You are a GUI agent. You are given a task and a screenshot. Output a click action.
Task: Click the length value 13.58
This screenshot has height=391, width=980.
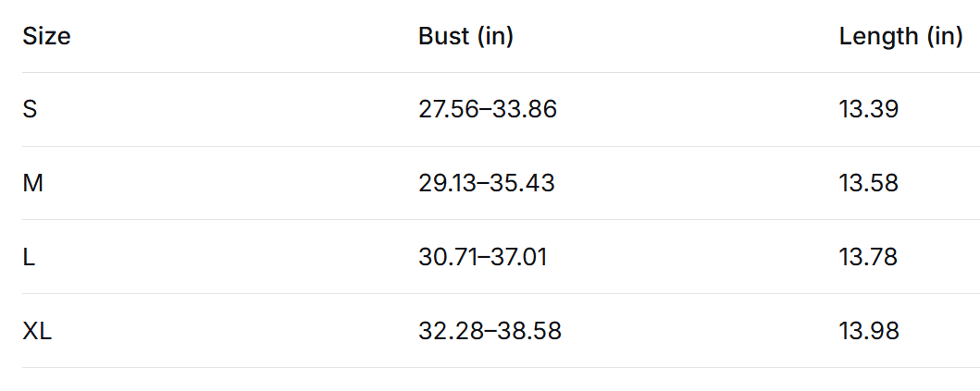pos(869,183)
